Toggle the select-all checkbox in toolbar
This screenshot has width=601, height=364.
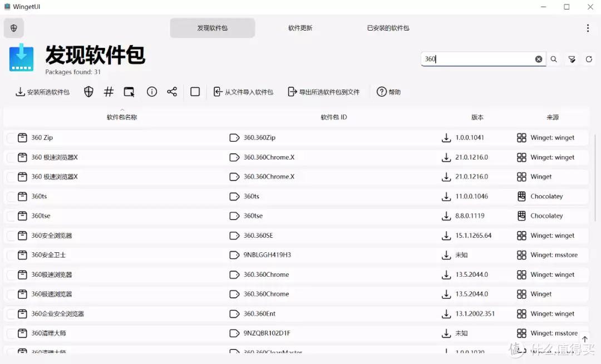coord(195,92)
